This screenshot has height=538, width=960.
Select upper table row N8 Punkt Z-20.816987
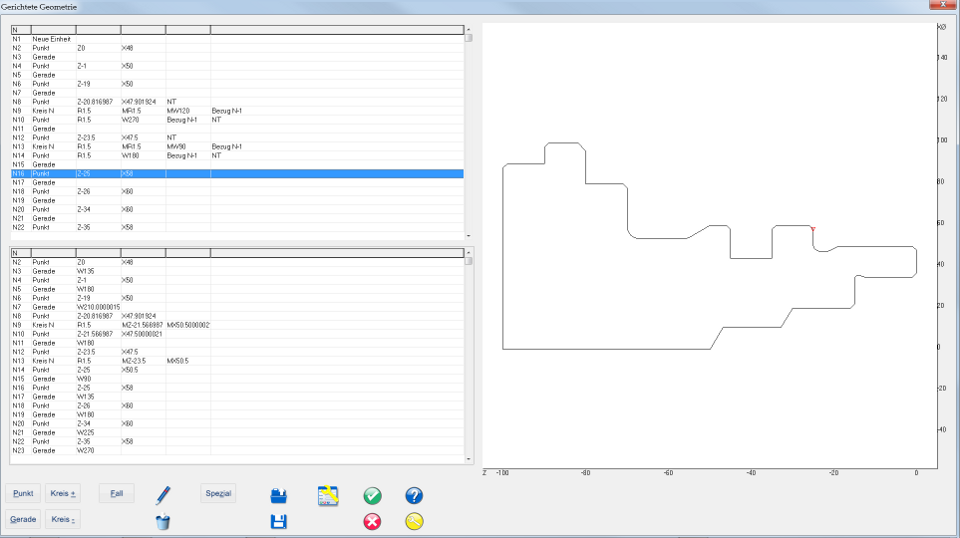coord(238,102)
